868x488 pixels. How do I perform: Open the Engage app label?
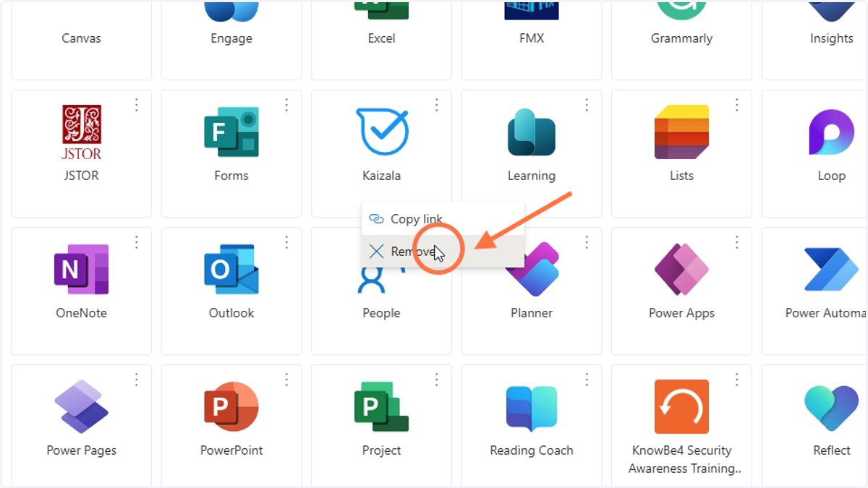click(231, 38)
